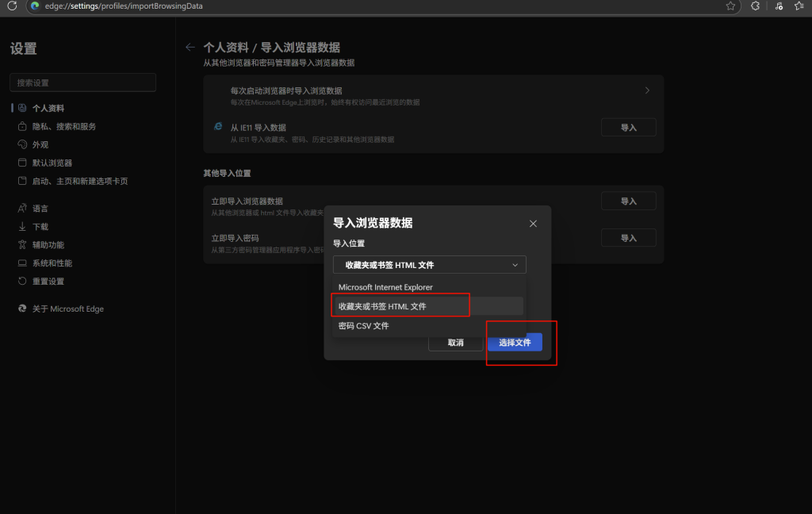Expand the 导入位置 dropdown box

[x=429, y=265]
